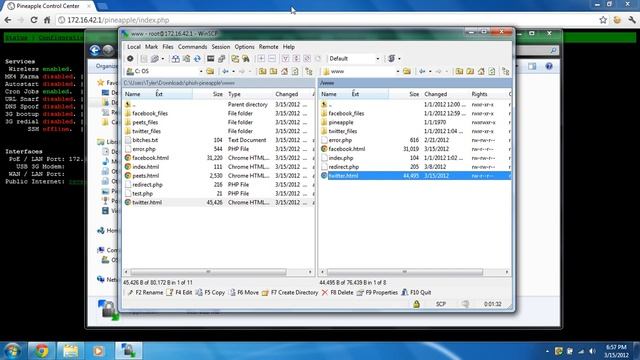Screen dimensions: 640x360
Task: Click F4 Edit button
Action: pos(179,293)
